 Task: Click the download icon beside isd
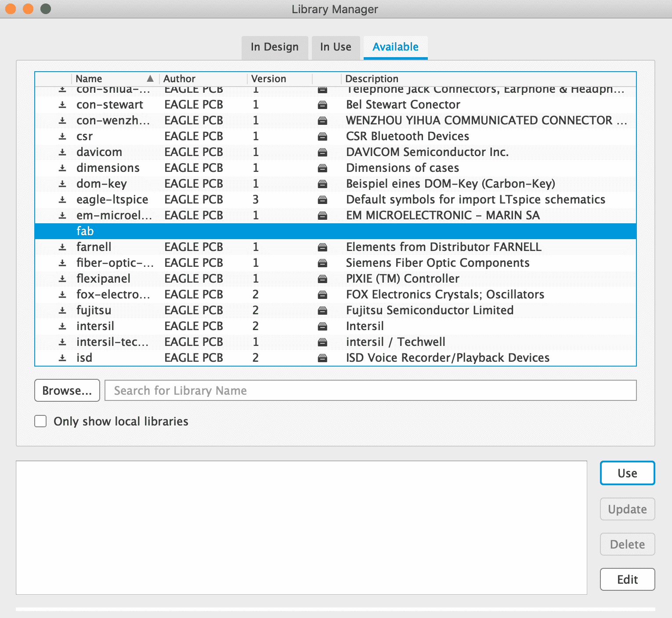pyautogui.click(x=62, y=358)
